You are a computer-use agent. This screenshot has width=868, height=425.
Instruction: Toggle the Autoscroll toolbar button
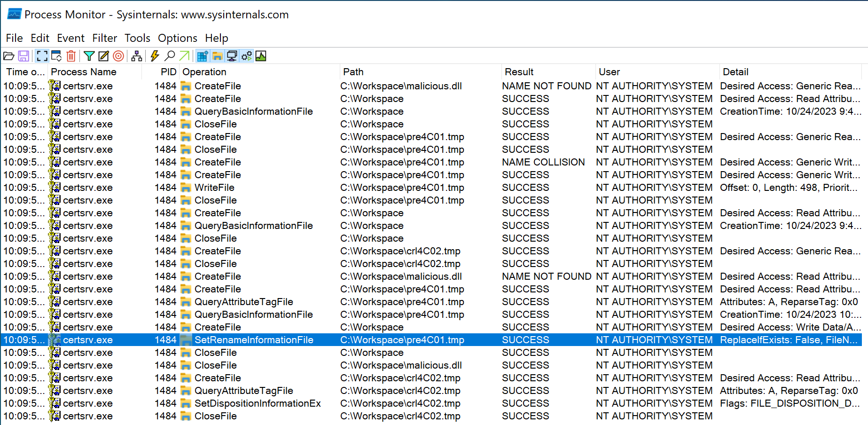click(x=56, y=56)
